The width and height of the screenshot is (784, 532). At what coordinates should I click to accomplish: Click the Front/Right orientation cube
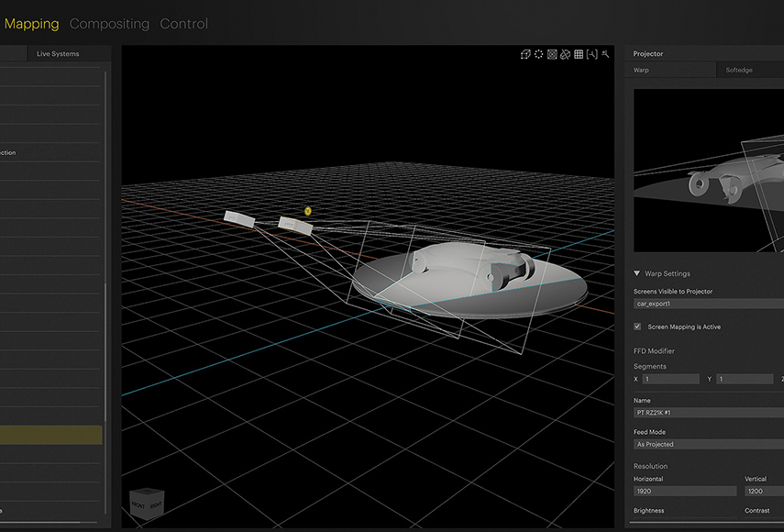pos(147,504)
